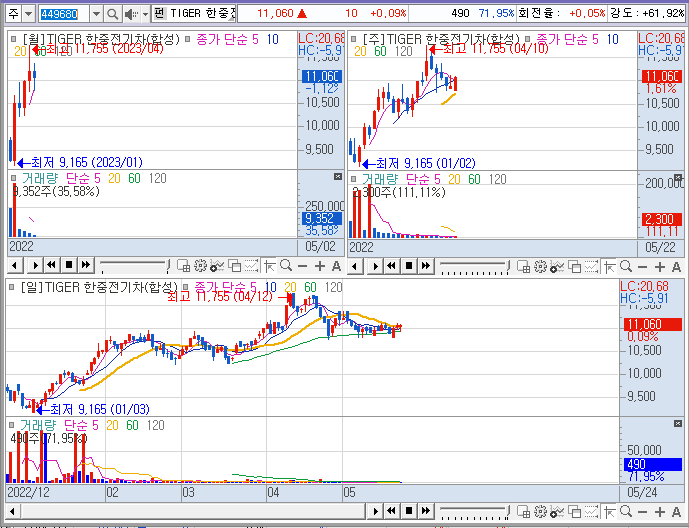Click weekly chart plus zoom-in icon
Viewport: 689px width, 528px height.
(660, 266)
